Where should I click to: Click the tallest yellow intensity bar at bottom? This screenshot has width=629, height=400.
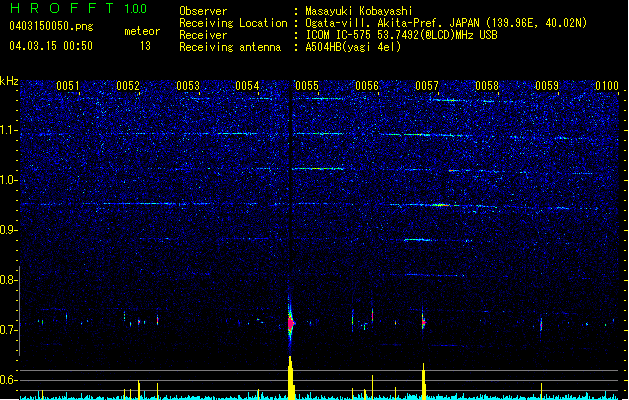click(x=291, y=378)
